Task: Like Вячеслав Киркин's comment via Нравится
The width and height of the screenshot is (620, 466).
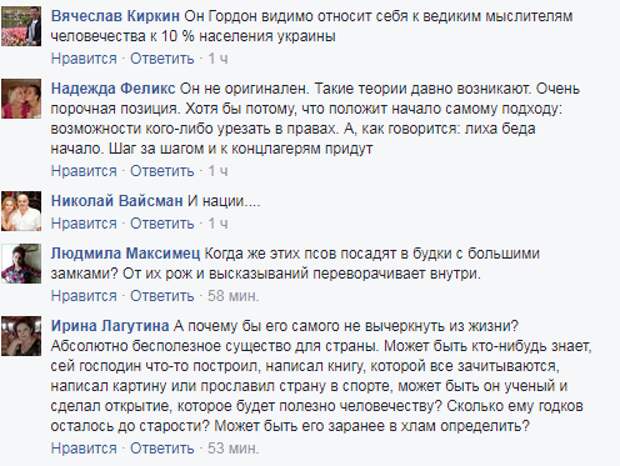Action: pos(84,58)
